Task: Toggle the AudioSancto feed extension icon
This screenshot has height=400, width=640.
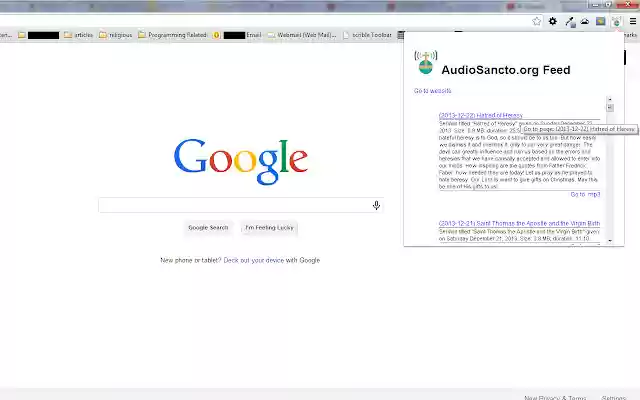Action: point(616,22)
